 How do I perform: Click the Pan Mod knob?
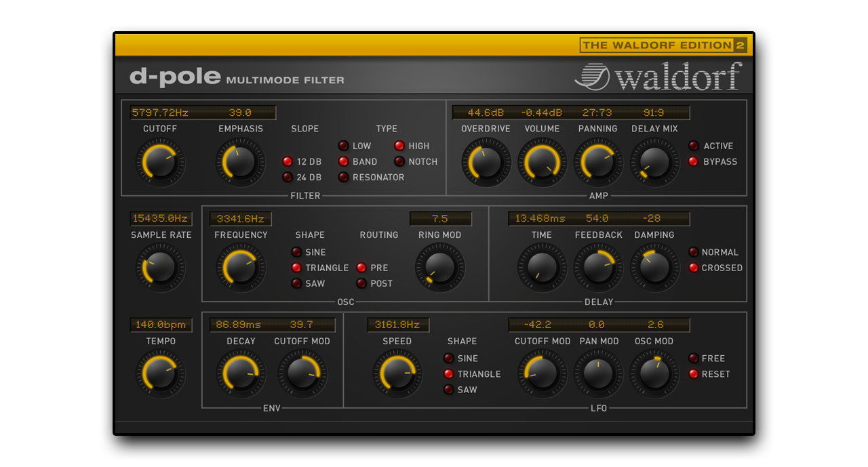(598, 374)
